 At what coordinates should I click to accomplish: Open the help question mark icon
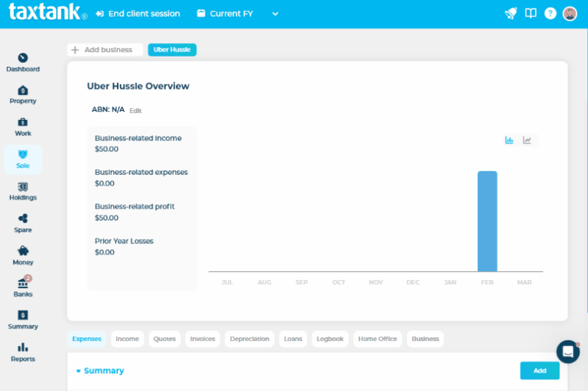pyautogui.click(x=550, y=13)
